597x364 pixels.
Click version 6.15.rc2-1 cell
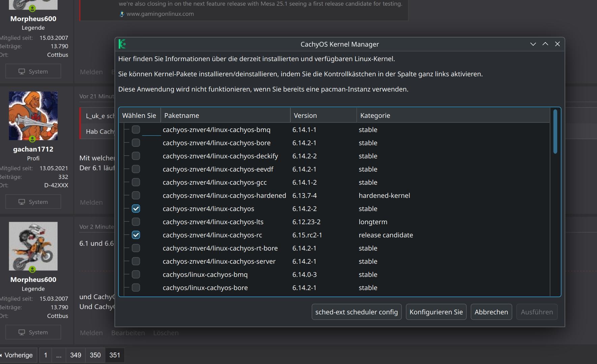pos(307,235)
